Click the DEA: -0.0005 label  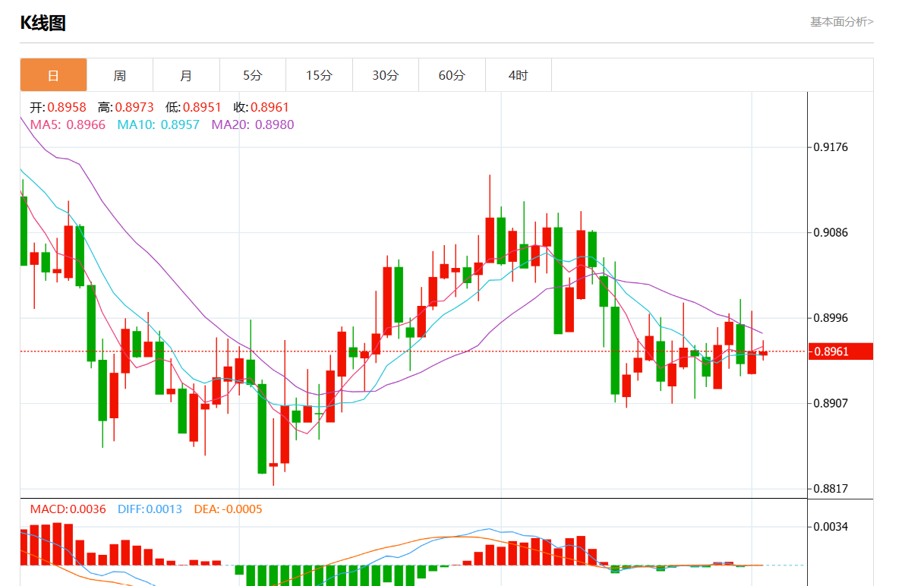228,509
